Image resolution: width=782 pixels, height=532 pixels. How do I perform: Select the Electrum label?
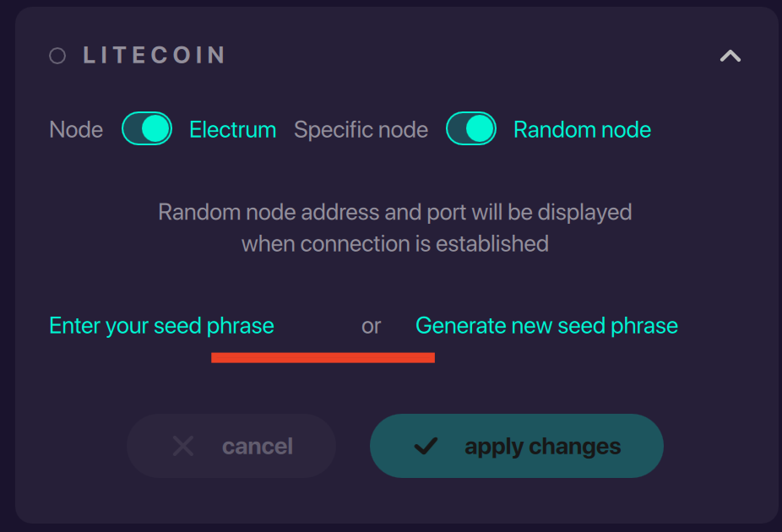coord(232,129)
